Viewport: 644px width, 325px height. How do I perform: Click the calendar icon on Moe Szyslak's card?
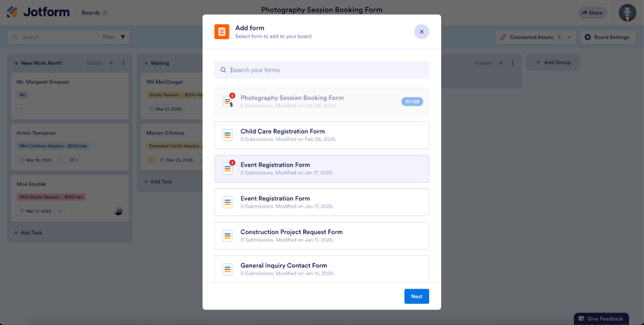pos(22,211)
